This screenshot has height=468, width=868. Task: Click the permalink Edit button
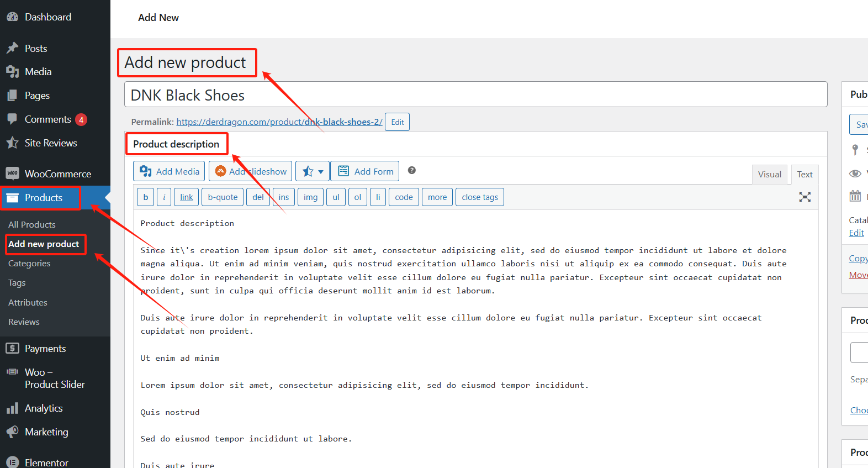point(398,122)
